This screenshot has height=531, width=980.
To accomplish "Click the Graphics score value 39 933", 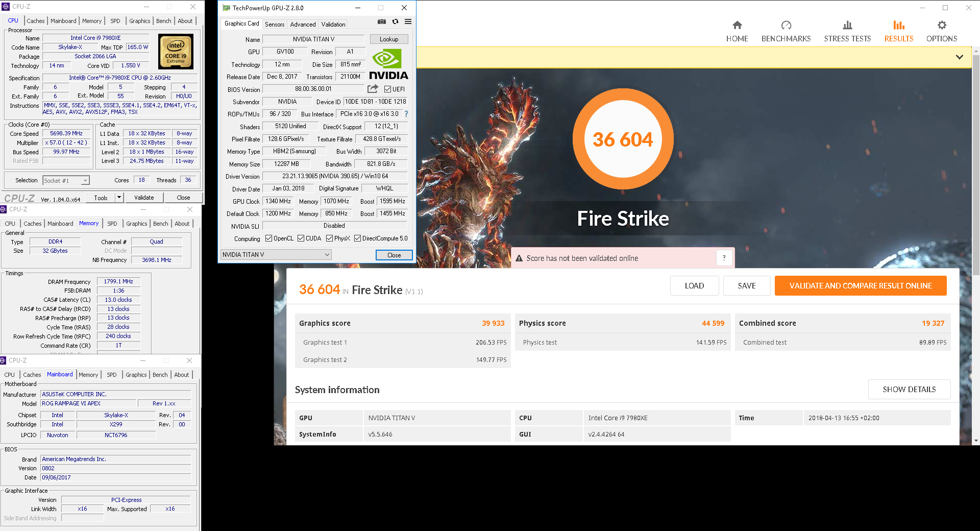I will (x=493, y=323).
